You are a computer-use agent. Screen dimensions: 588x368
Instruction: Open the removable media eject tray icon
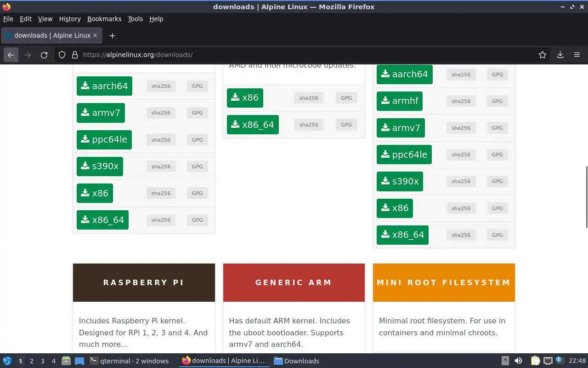point(505,361)
